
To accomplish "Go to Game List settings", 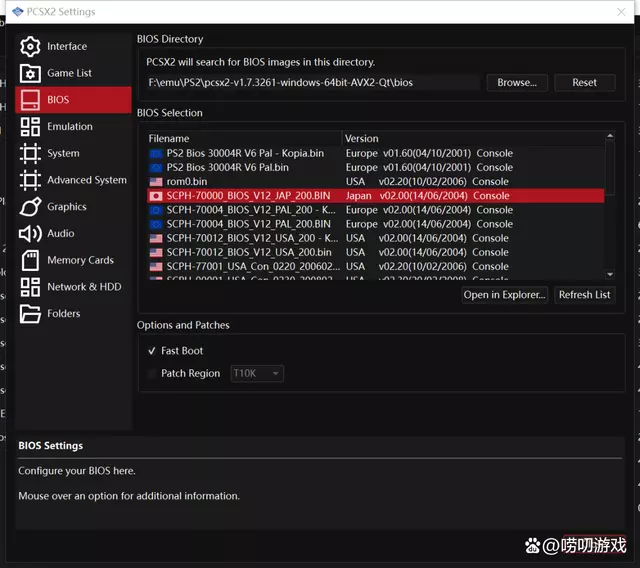I will click(x=73, y=73).
